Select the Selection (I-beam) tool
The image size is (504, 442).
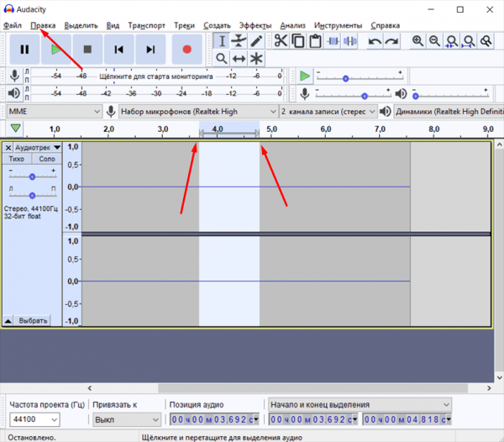tap(222, 41)
